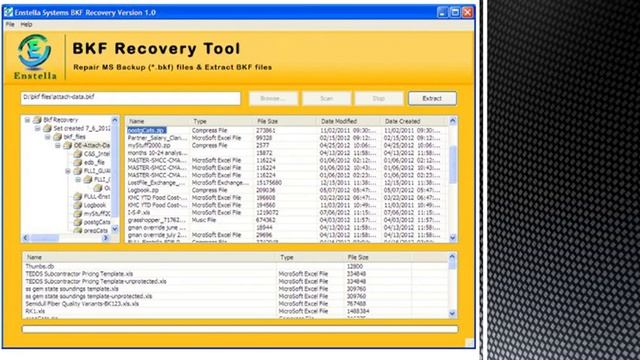Click the Date Created column header
Viewport: 640px width, 360px height.
click(x=414, y=121)
